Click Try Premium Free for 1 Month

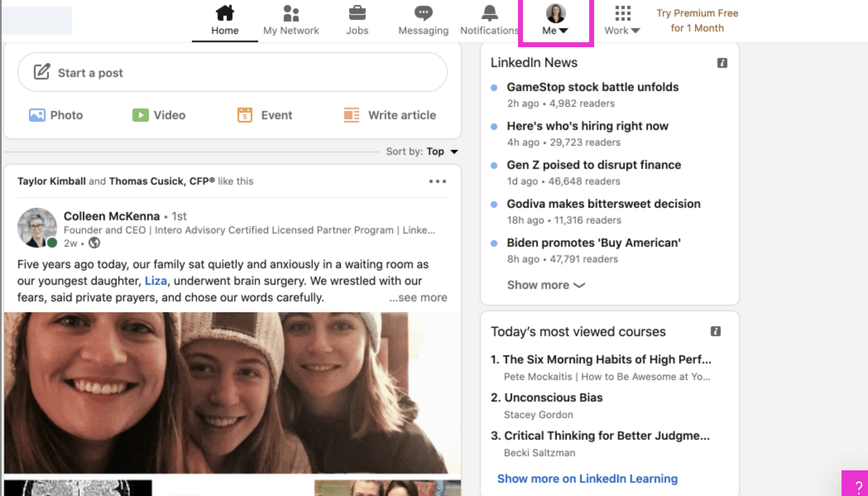click(x=697, y=21)
